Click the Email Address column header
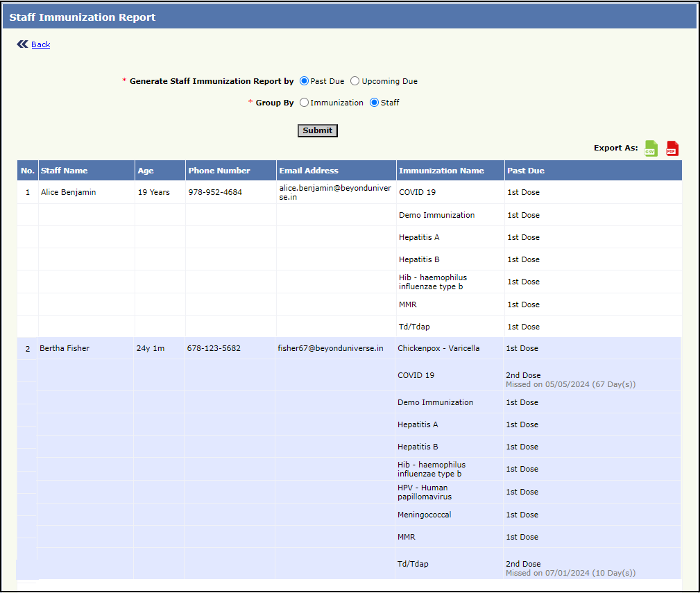This screenshot has width=700, height=593. [x=309, y=171]
